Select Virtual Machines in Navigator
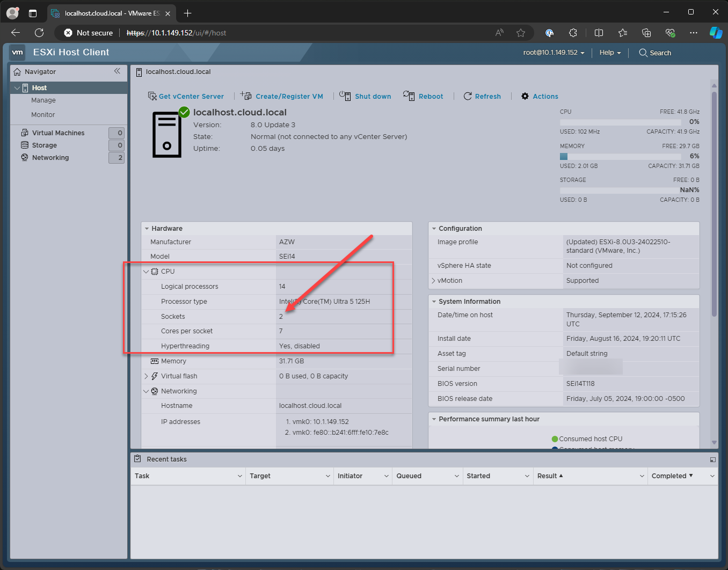728x570 pixels. 58,133
